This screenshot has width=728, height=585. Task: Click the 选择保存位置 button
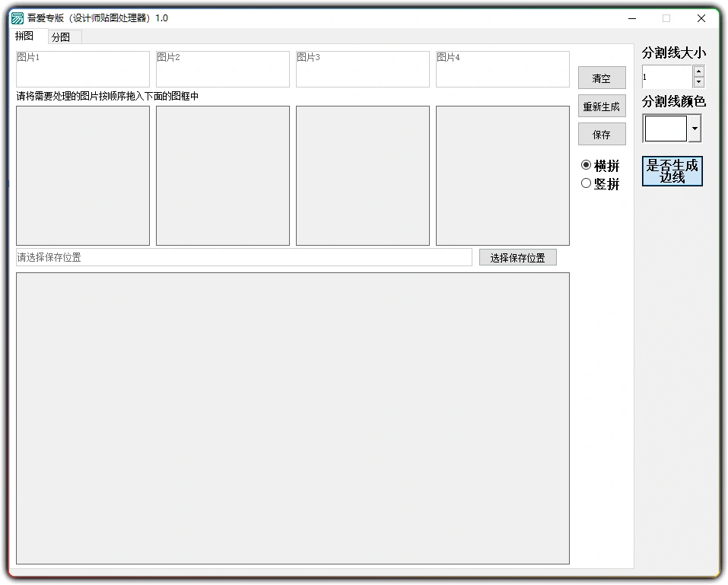click(518, 257)
